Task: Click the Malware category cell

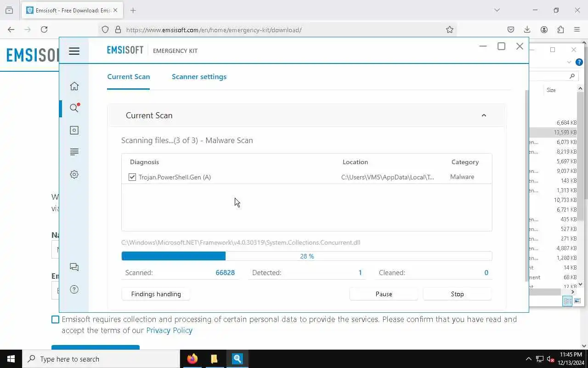Action: click(x=462, y=177)
